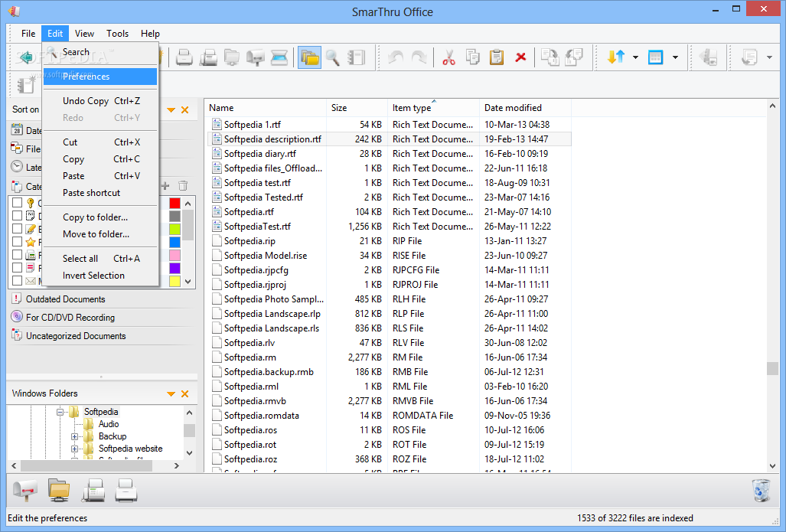The image size is (786, 532).
Task: Open the Tools menu
Action: [x=117, y=34]
